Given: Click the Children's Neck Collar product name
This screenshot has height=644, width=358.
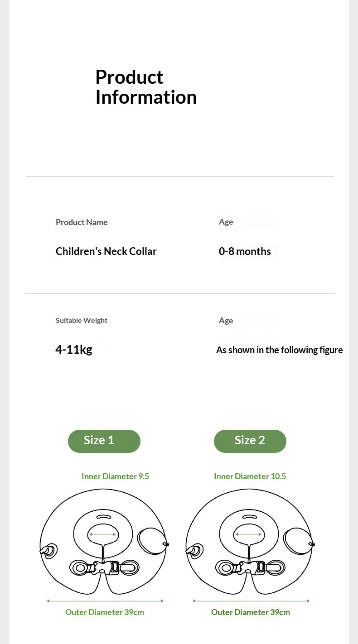Looking at the screenshot, I should click(x=106, y=251).
